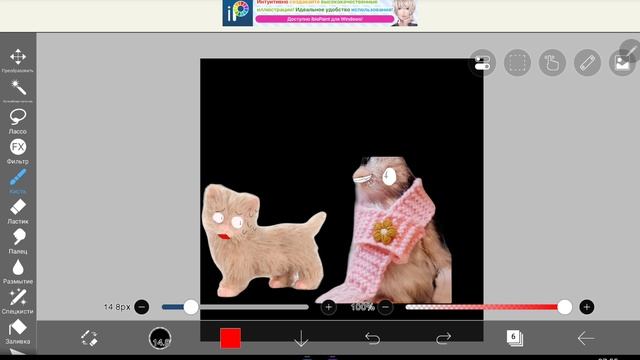The image size is (640, 360).
Task: Decrease brush size with minus button
Action: [x=142, y=307]
